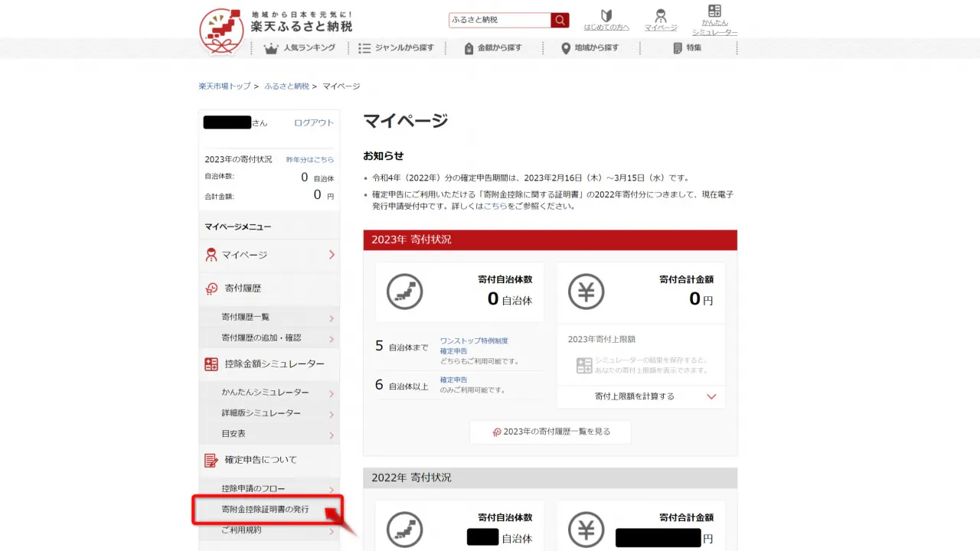This screenshot has height=551, width=980.
Task: Open 寄付金控除証明書の発行 in the sidebar
Action: pos(266,510)
